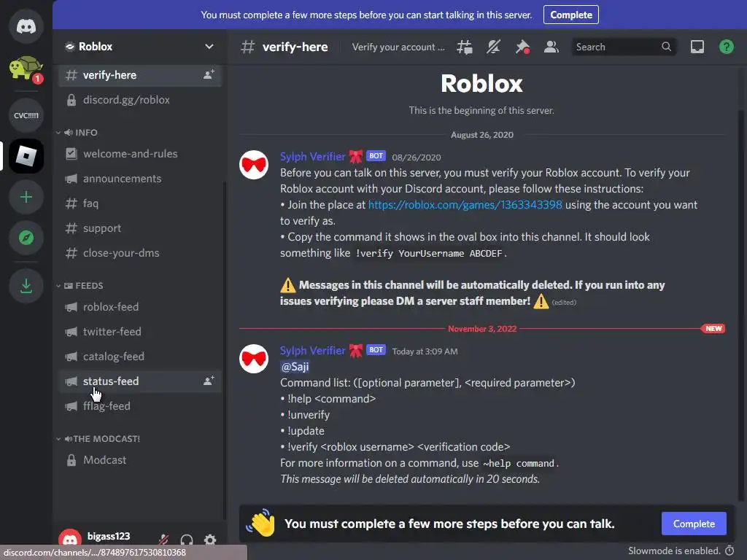Collapse THE MODCAST! category
Viewport: 747px width, 560px height.
click(98, 438)
